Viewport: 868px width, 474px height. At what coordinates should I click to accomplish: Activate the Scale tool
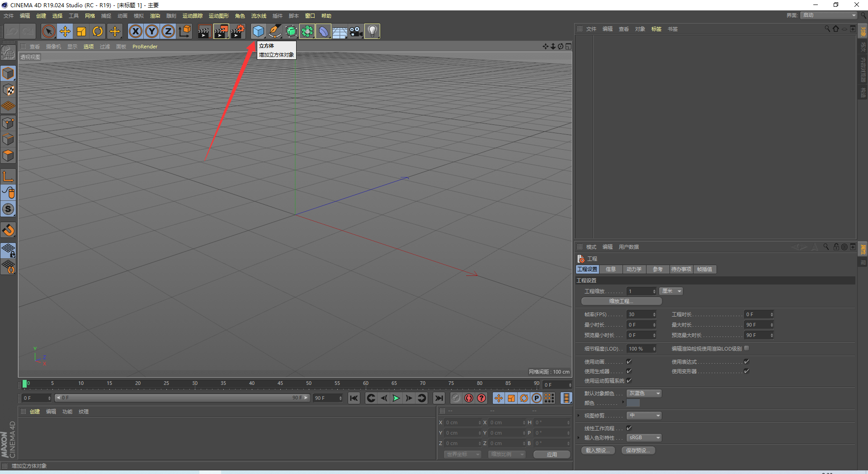[x=81, y=31]
